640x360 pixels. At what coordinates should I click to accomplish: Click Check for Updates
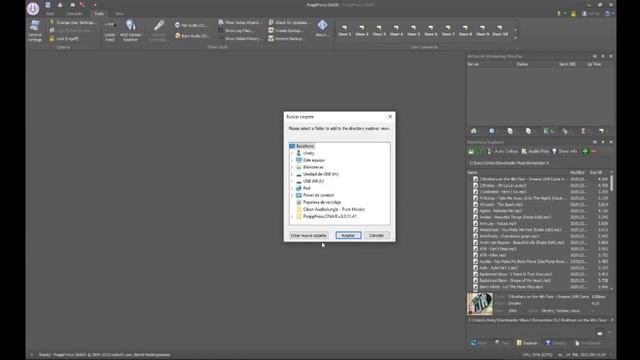coord(289,22)
